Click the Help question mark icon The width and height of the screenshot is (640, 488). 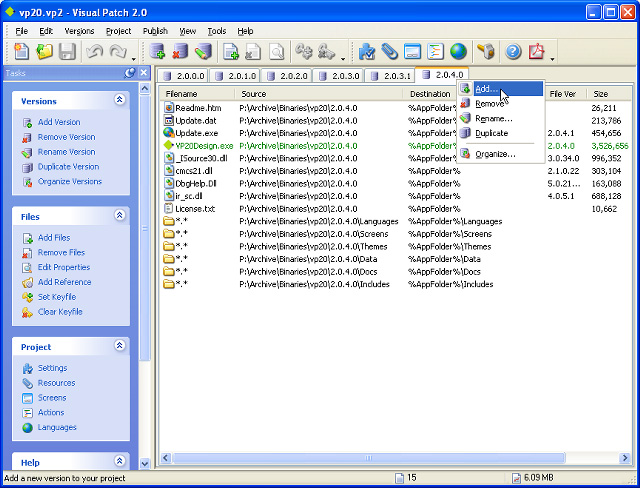[x=513, y=52]
